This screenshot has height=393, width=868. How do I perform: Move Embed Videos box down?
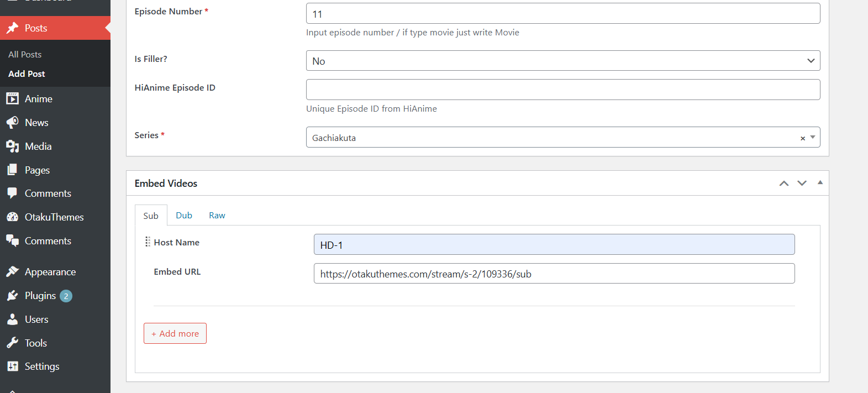(802, 184)
